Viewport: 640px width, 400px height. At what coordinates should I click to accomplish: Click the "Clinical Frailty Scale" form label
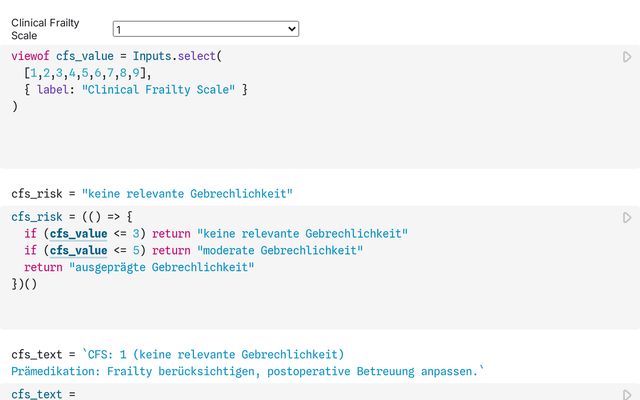click(x=45, y=29)
